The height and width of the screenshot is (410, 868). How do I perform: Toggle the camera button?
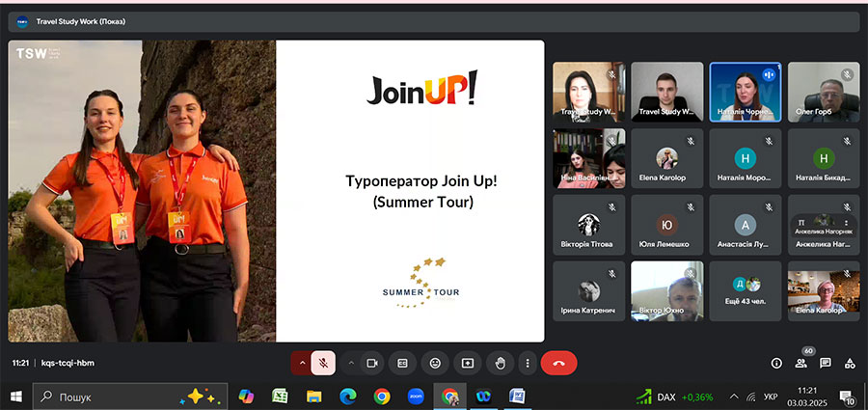tap(372, 364)
